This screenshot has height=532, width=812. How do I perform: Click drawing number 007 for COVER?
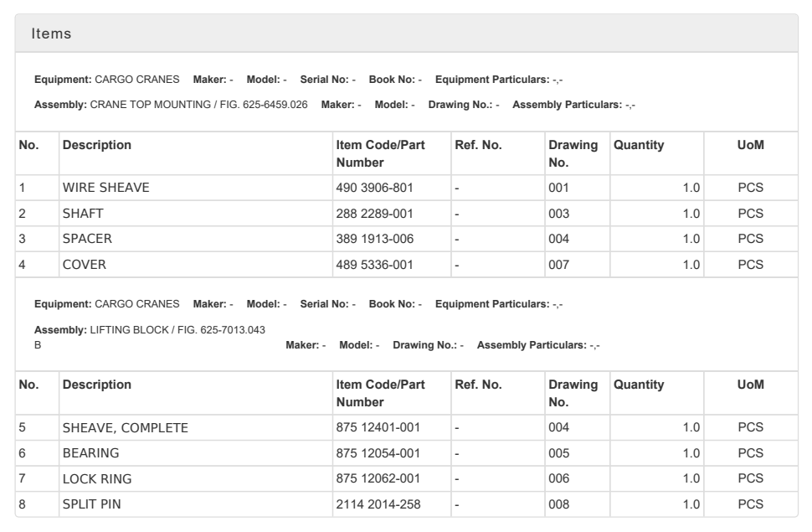(558, 265)
